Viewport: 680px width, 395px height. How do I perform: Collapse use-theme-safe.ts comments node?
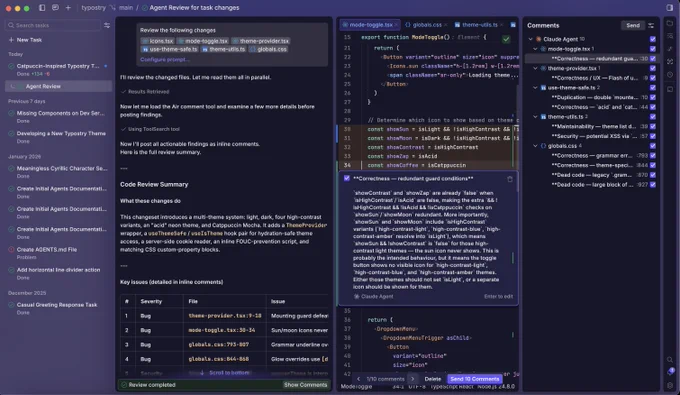535,88
